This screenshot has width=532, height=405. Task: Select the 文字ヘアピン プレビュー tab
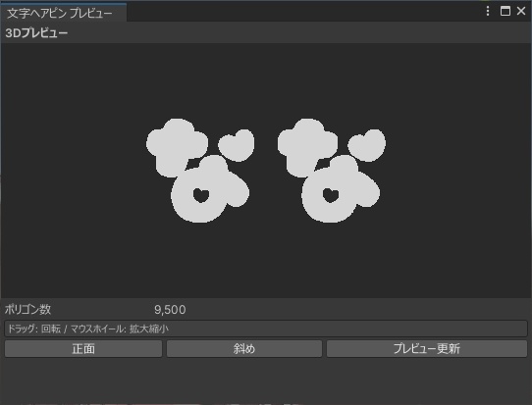(x=64, y=13)
